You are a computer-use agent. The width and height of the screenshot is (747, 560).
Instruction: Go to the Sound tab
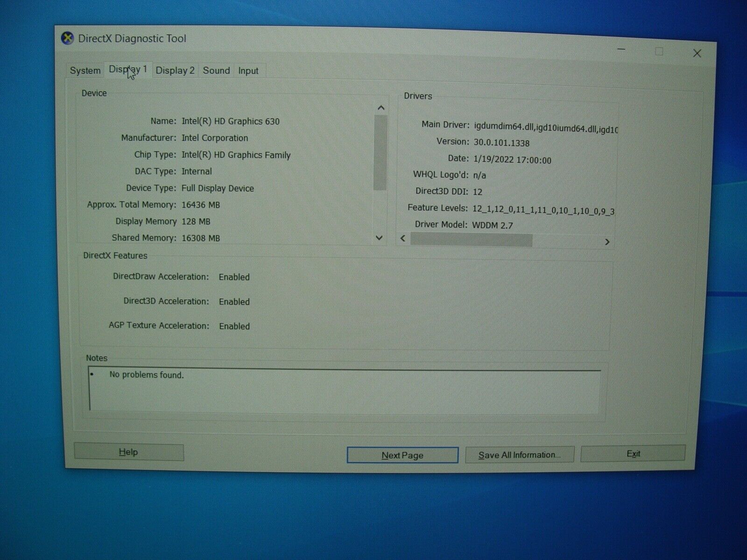click(216, 70)
